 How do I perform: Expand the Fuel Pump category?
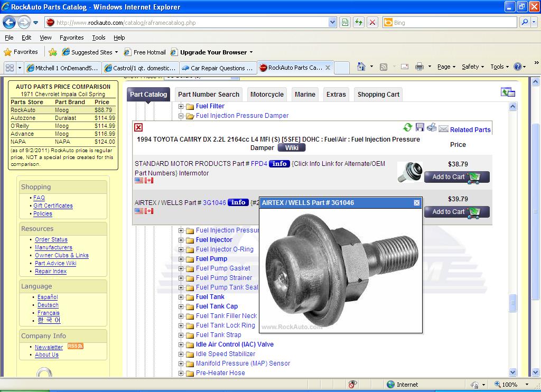(181, 259)
